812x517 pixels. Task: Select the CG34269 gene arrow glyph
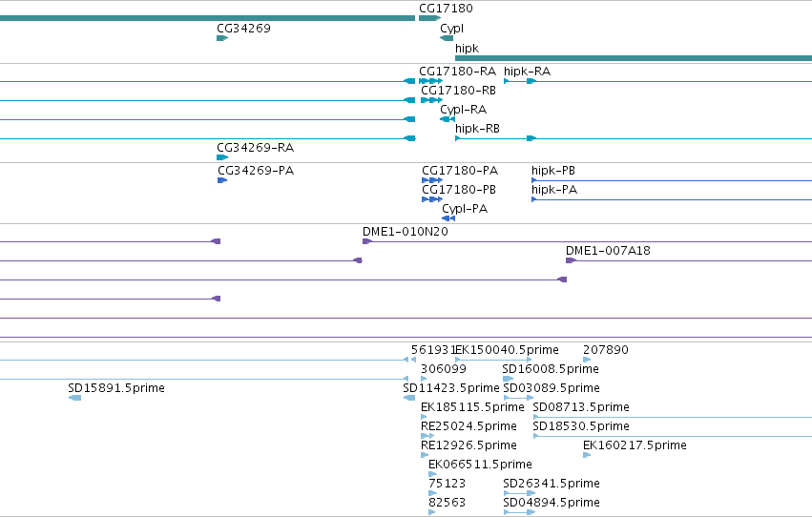pyautogui.click(x=222, y=38)
